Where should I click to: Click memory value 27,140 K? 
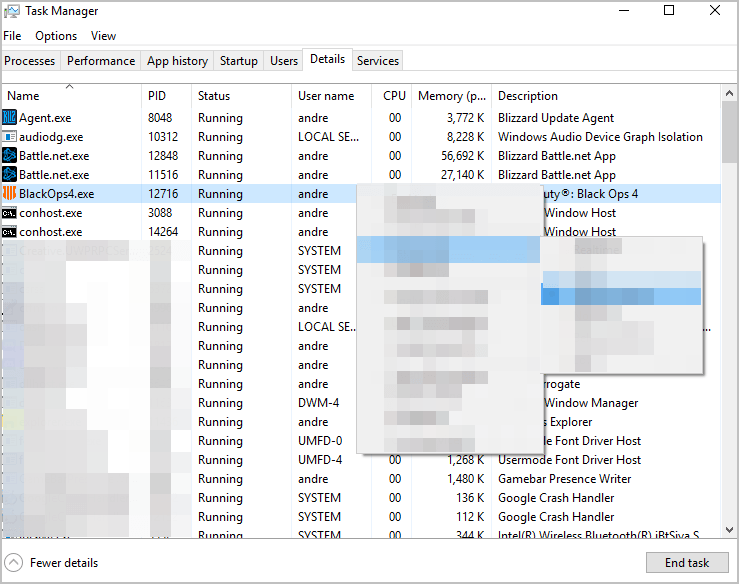[463, 175]
